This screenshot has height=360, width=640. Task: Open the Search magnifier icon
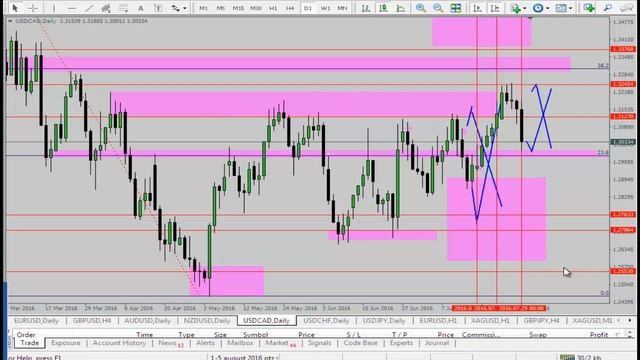click(x=608, y=8)
